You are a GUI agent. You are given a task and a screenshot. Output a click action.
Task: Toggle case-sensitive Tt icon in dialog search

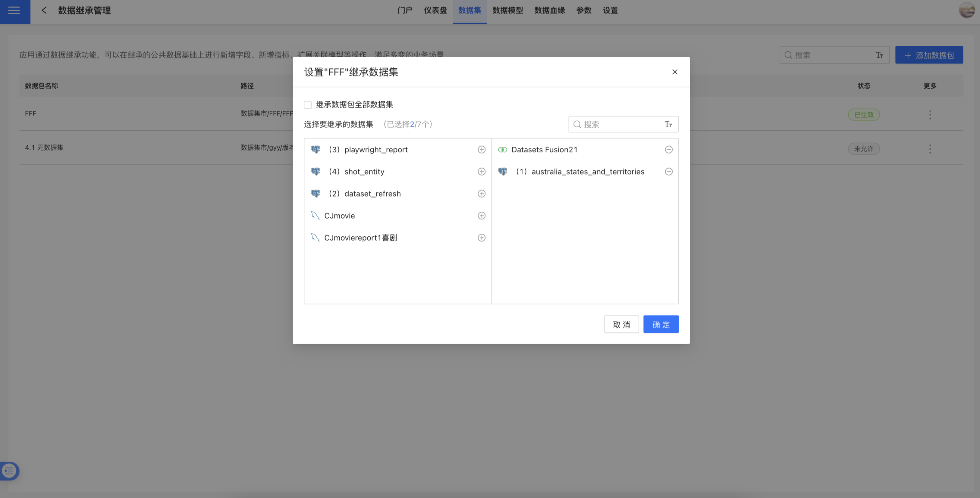(668, 124)
